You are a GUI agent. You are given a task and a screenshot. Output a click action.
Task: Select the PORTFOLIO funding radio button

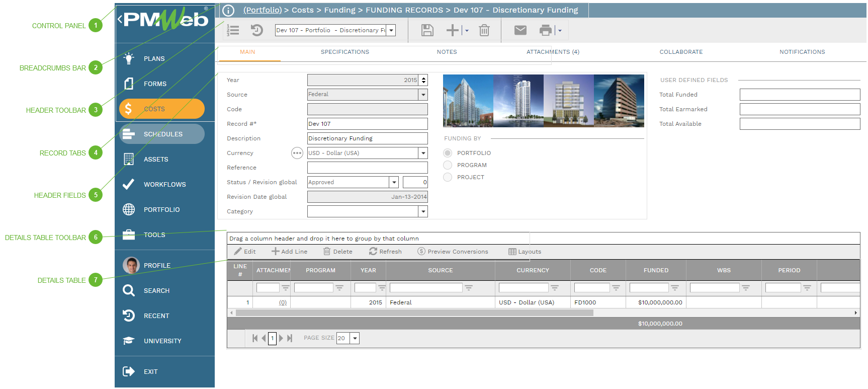coord(448,153)
